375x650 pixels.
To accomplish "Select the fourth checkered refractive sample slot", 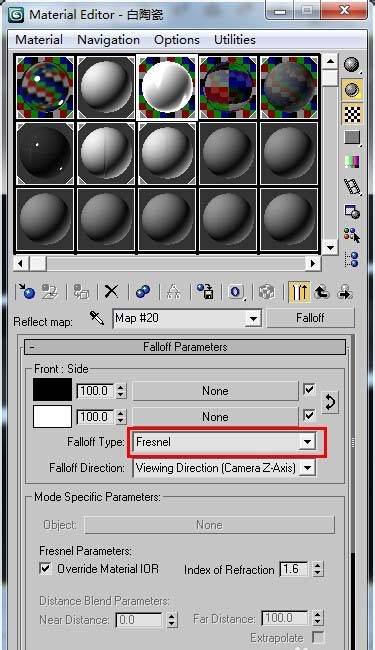I will click(228, 87).
